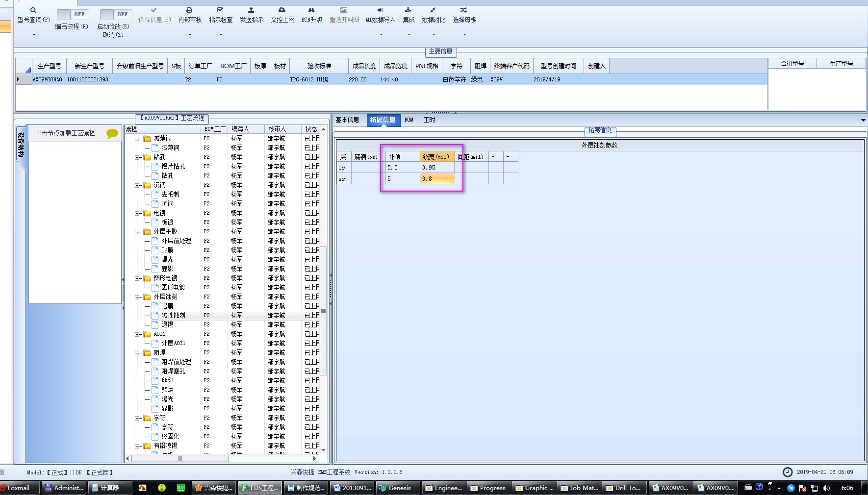The width and height of the screenshot is (868, 495).
Task: Click the MI数据导入 import icon
Action: click(381, 10)
